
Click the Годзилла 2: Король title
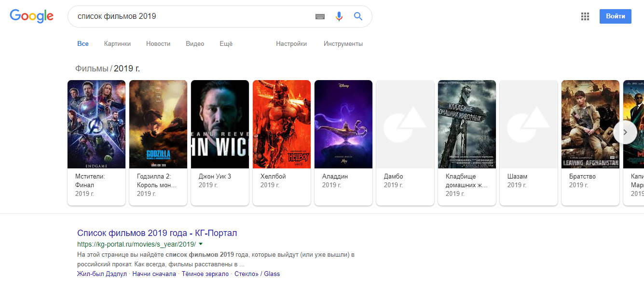click(157, 180)
